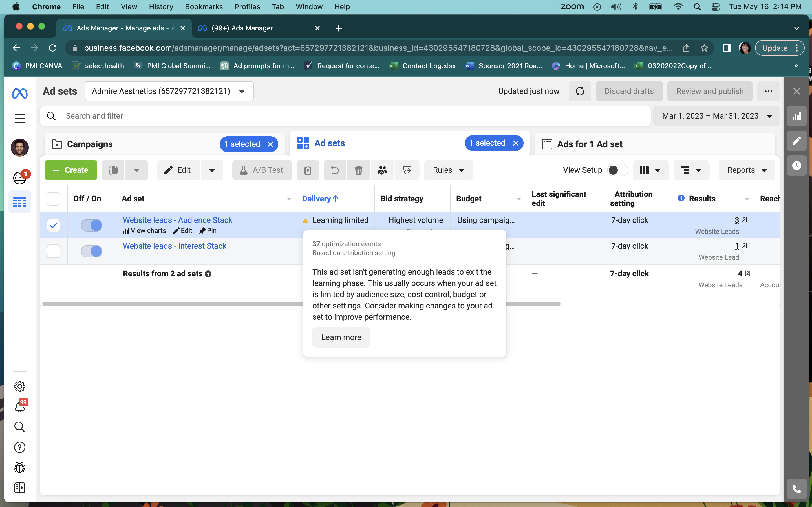Image resolution: width=812 pixels, height=507 pixels.
Task: Uncheck the Website leads - Audience Stack checkbox
Action: [x=54, y=225]
